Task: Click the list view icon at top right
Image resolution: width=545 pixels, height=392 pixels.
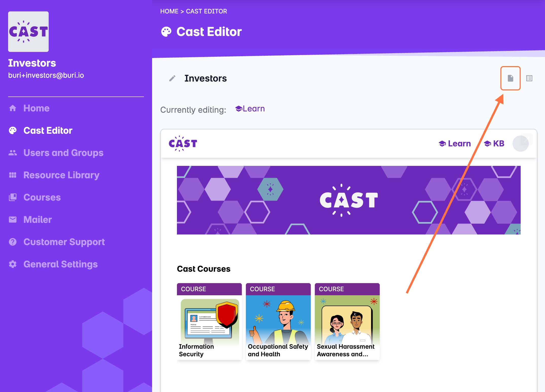Action: [x=529, y=78]
